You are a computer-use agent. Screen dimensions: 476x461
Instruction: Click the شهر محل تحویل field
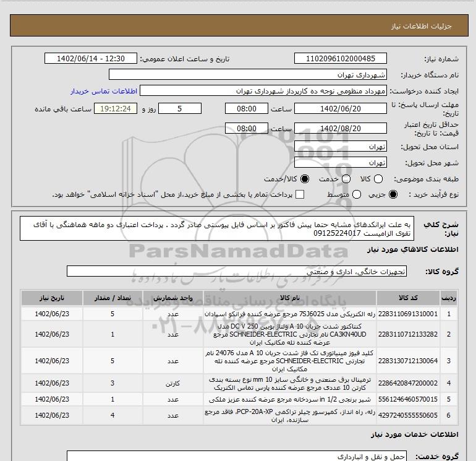[x=340, y=163]
